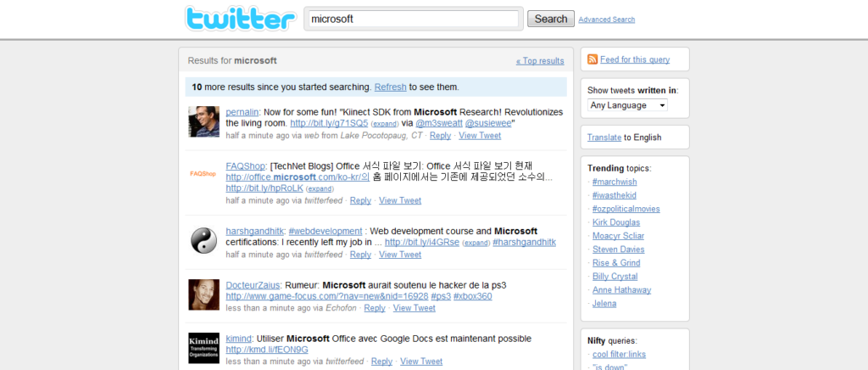The height and width of the screenshot is (370, 868).
Task: Reply to kimind's tweet
Action: [x=382, y=362]
